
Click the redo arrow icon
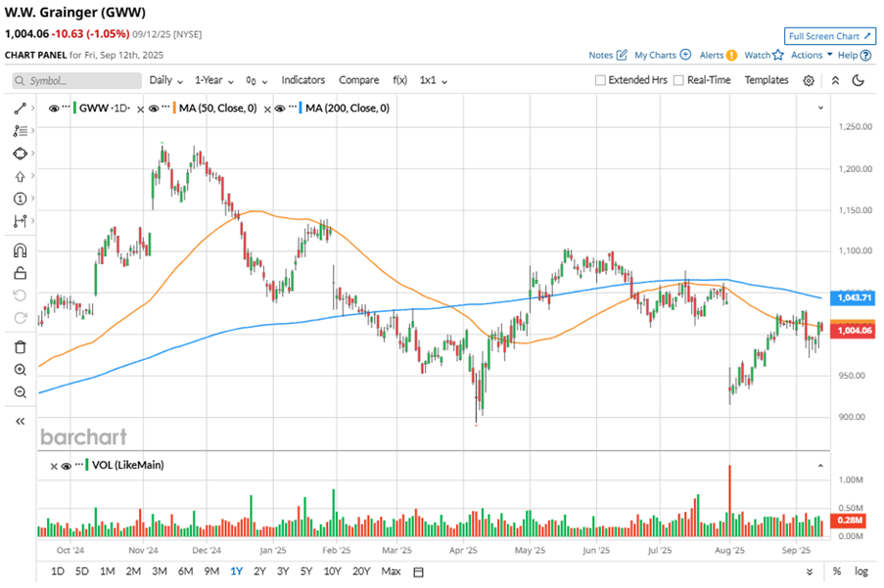point(20,318)
